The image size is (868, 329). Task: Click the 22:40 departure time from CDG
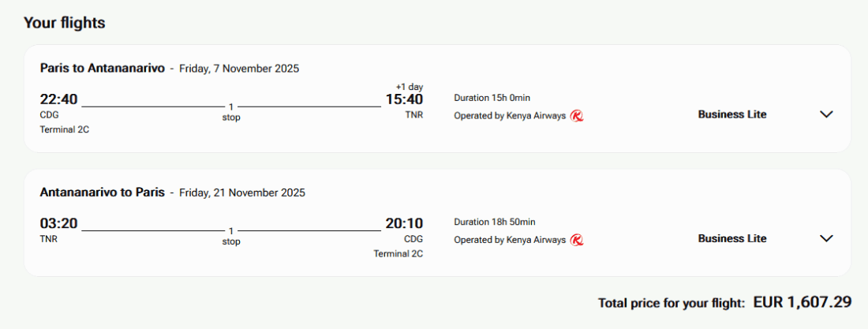click(59, 99)
